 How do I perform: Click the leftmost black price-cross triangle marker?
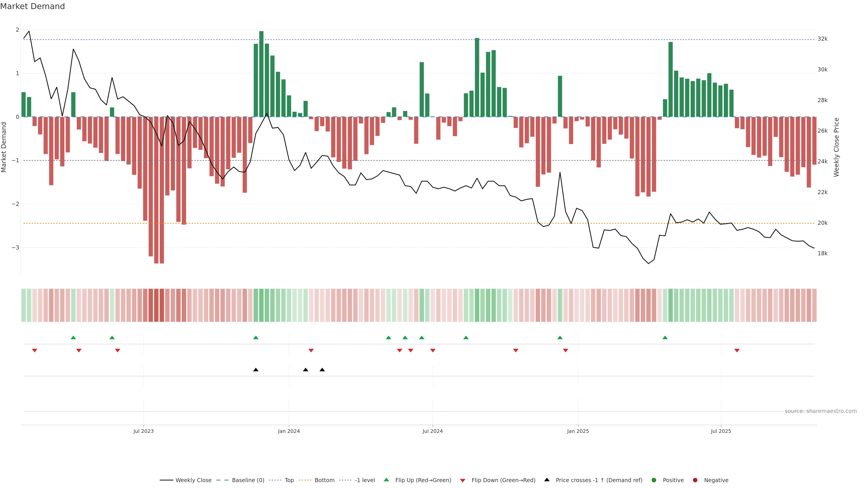[256, 370]
